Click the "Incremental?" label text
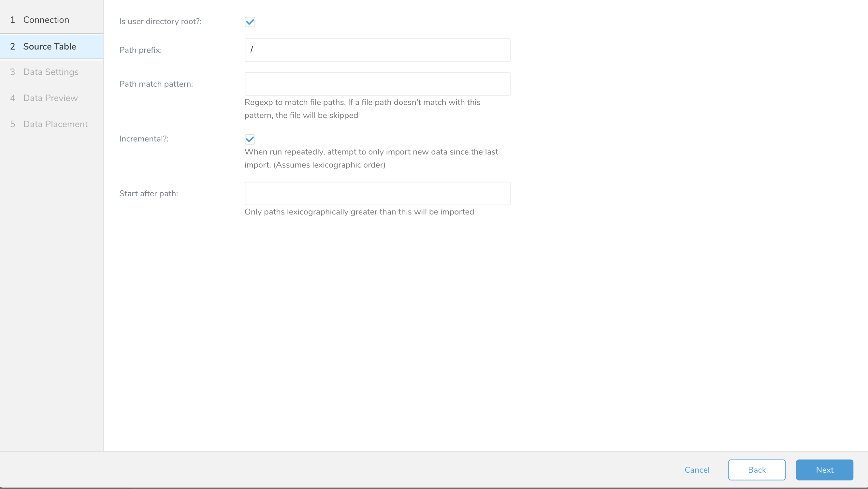 144,139
